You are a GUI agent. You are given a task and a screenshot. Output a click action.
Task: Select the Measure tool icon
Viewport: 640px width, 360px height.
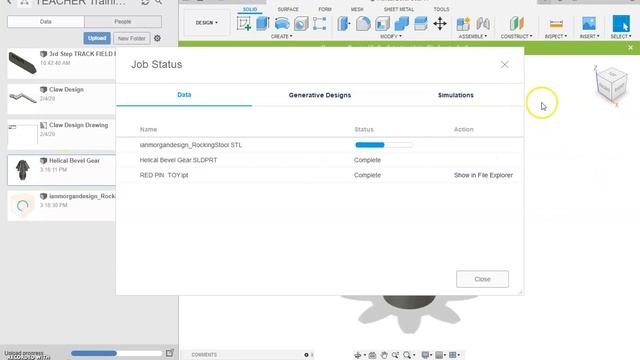coord(556,24)
